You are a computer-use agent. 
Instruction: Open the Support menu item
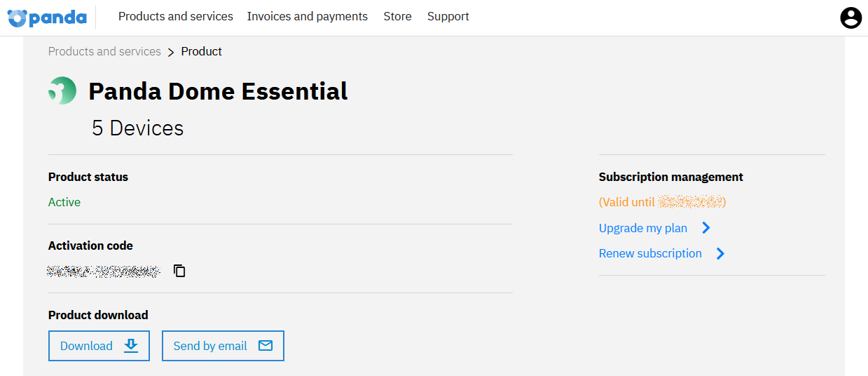tap(448, 16)
